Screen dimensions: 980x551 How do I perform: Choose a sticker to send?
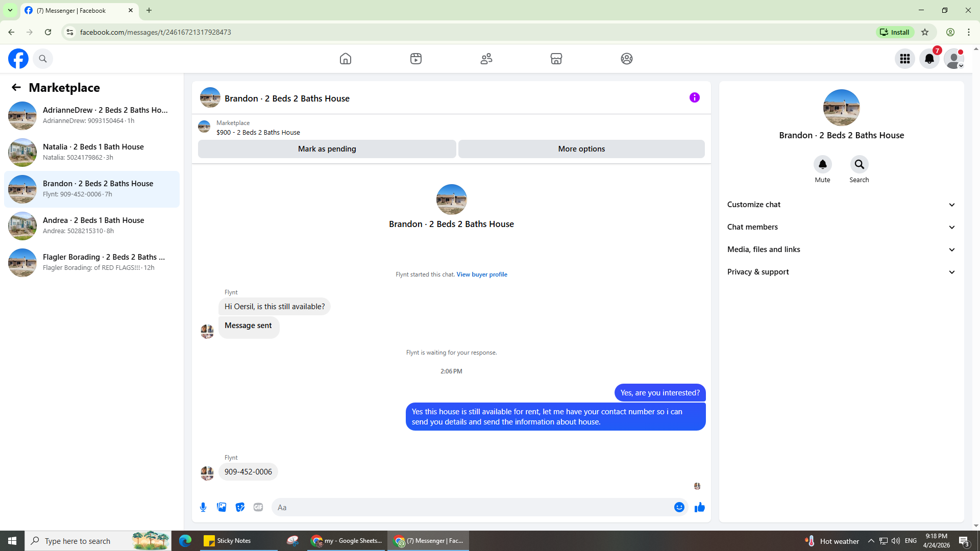[240, 507]
